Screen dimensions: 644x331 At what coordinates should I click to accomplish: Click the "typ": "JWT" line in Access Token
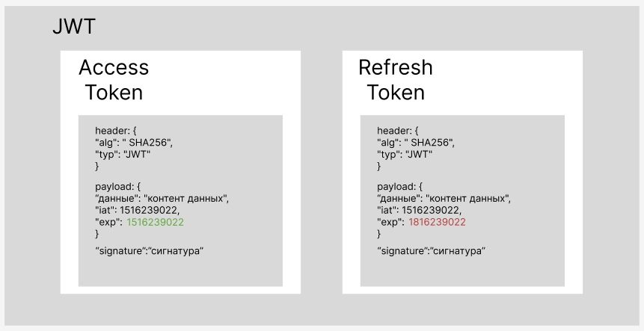[x=123, y=154]
